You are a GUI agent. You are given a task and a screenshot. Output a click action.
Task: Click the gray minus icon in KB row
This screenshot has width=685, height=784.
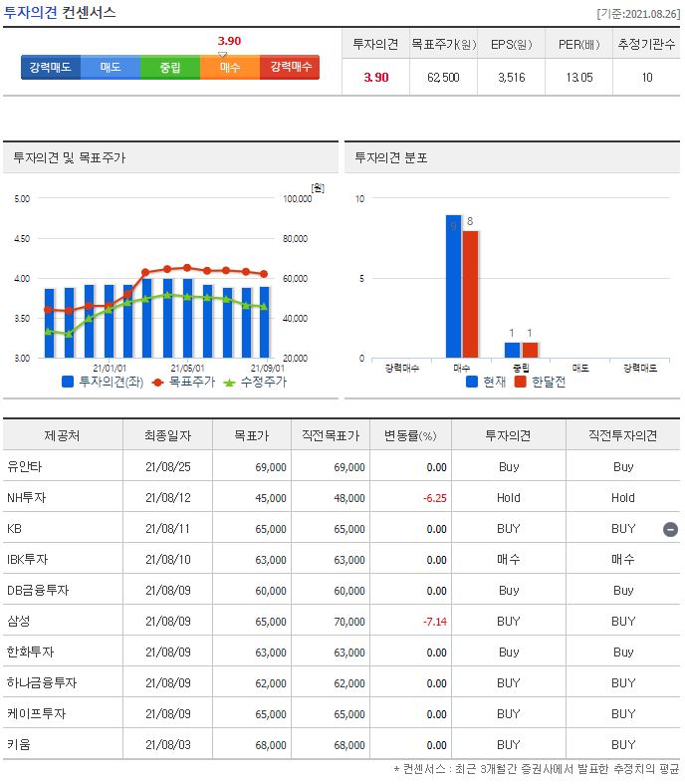tap(670, 529)
